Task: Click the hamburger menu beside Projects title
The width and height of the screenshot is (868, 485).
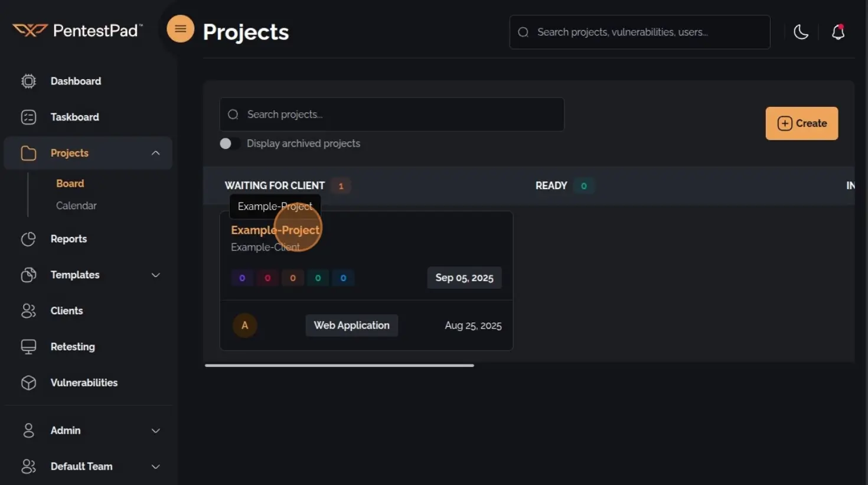Action: pyautogui.click(x=180, y=28)
